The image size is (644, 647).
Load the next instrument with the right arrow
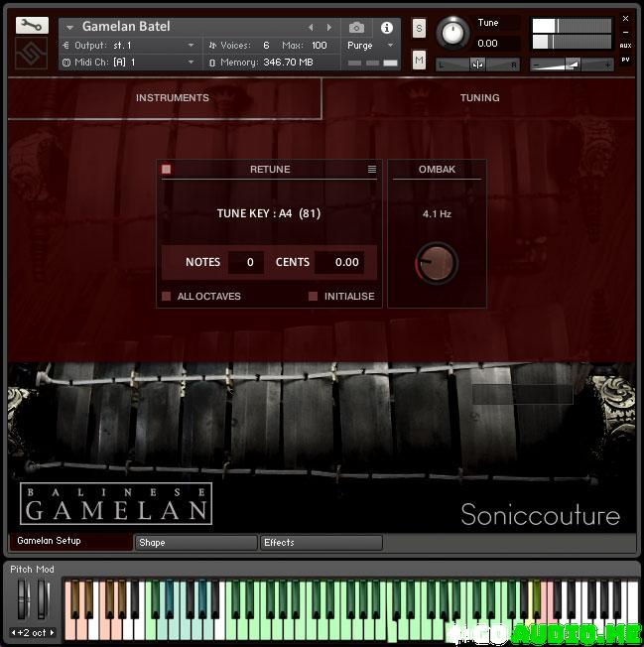tap(329, 27)
